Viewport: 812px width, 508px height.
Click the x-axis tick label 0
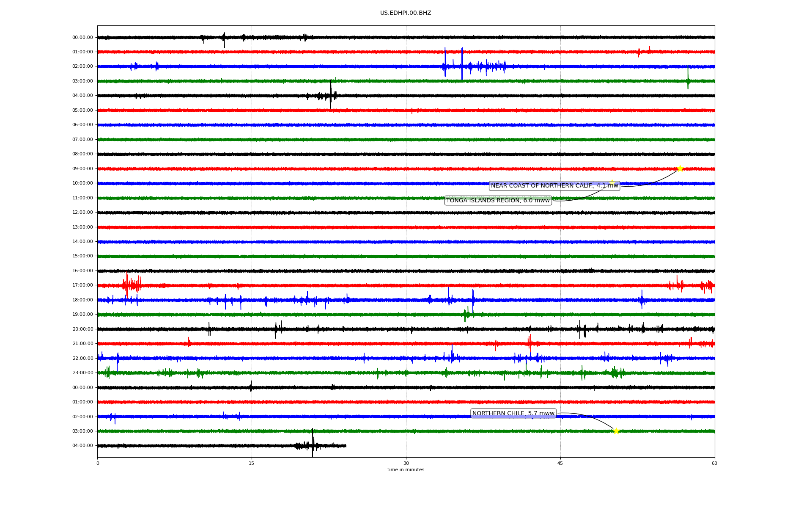coord(98,463)
